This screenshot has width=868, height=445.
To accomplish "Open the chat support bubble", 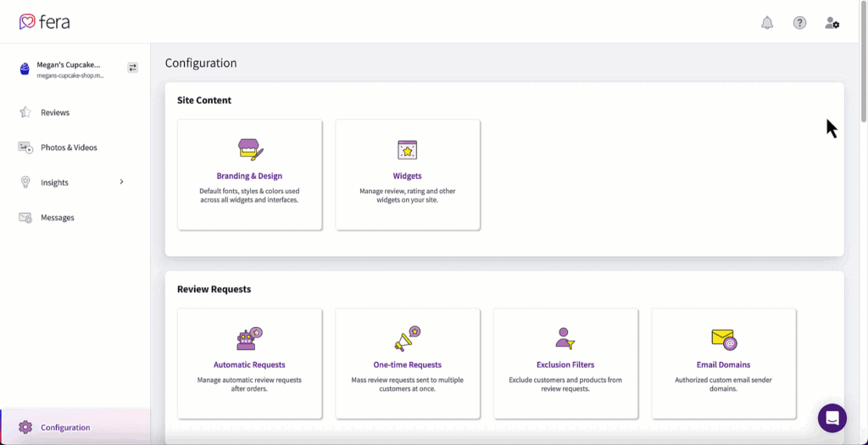I will (x=832, y=418).
